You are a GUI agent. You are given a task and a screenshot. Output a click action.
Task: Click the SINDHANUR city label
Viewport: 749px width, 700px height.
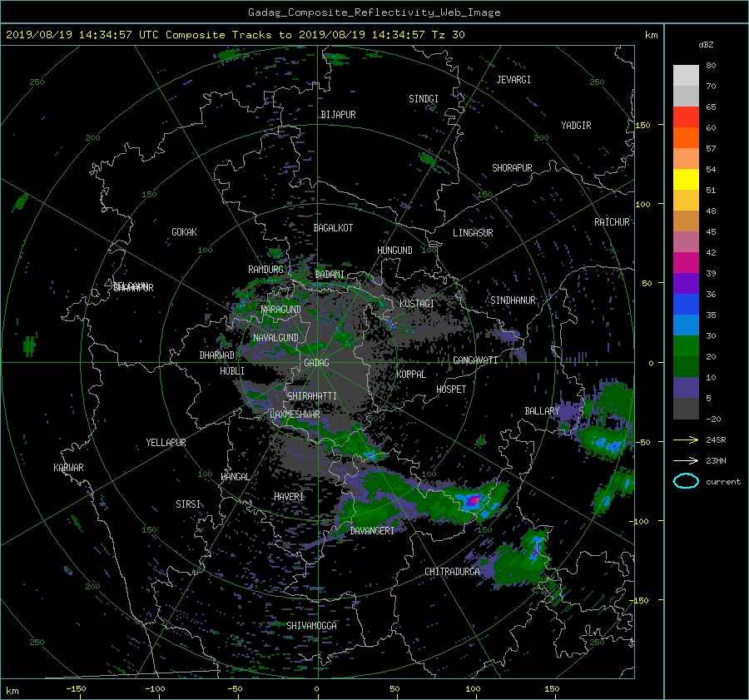(513, 300)
